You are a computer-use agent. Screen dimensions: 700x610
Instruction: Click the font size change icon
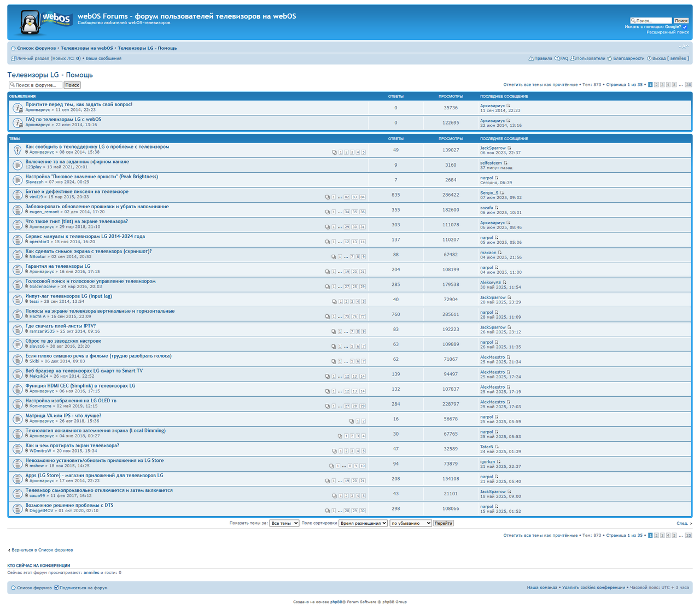[684, 47]
